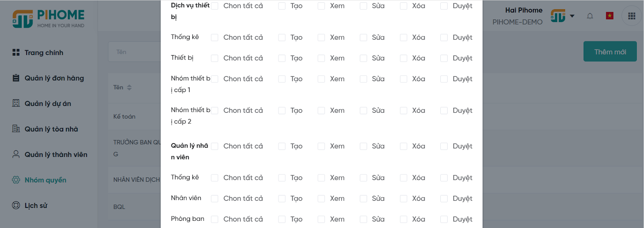The image size is (644, 228).
Task: Click the Vietnam flag language icon
Action: [609, 16]
